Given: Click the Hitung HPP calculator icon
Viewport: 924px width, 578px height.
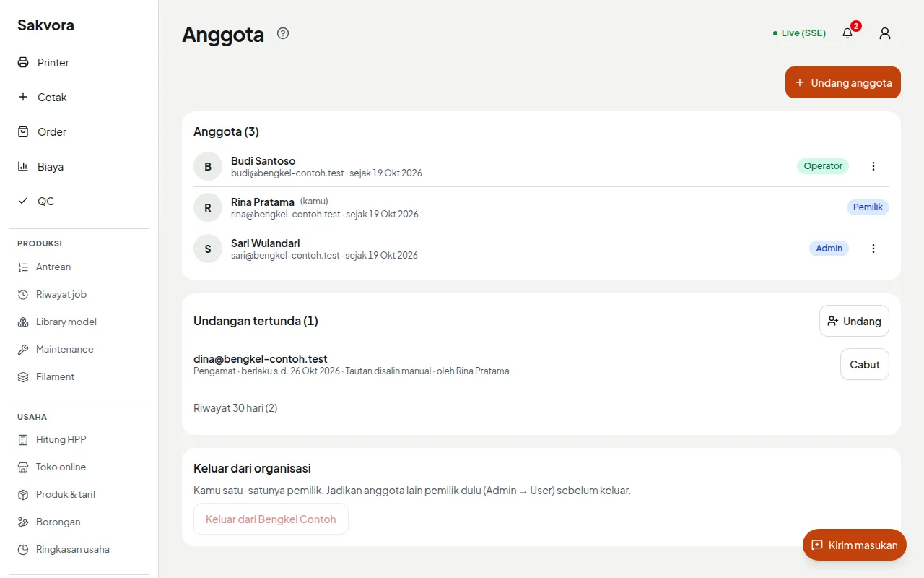Looking at the screenshot, I should (x=23, y=440).
